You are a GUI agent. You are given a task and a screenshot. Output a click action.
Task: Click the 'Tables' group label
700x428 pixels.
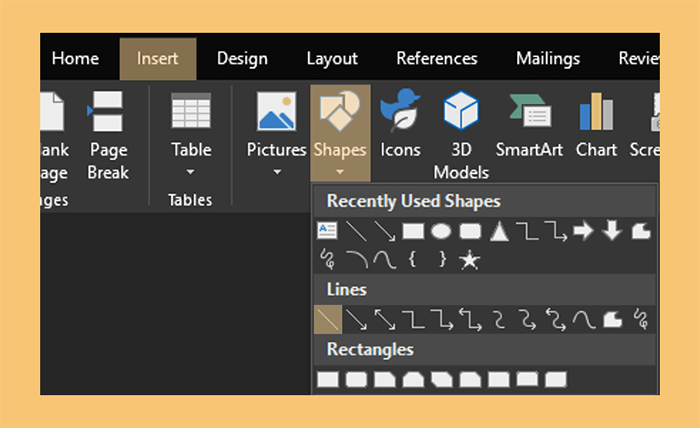pyautogui.click(x=190, y=200)
